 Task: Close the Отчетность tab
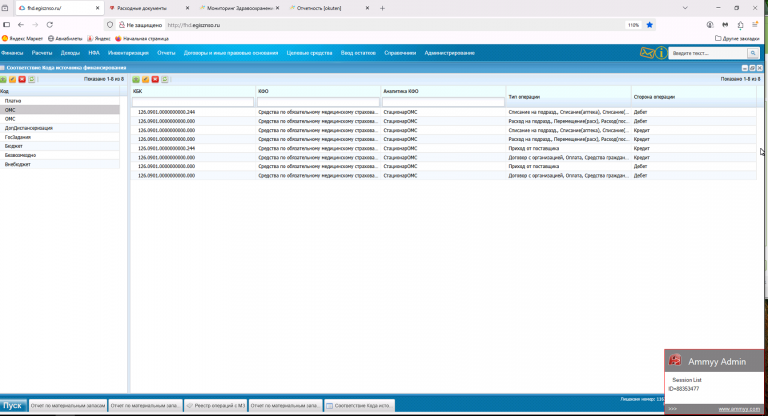(367, 8)
